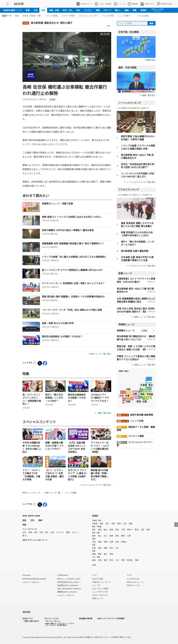This screenshot has width=178, height=644.
Task: Open the 科学・文化 navigation tab
Action: coord(68,10)
